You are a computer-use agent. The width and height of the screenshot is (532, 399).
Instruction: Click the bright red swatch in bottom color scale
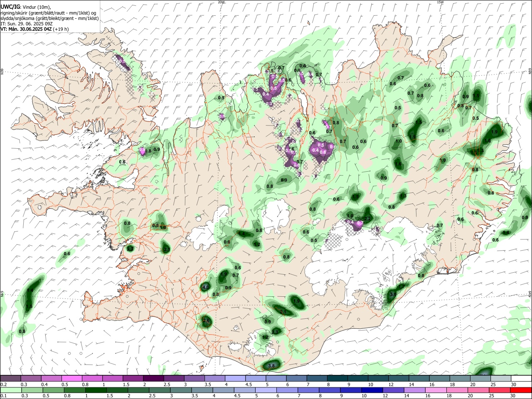(521, 390)
